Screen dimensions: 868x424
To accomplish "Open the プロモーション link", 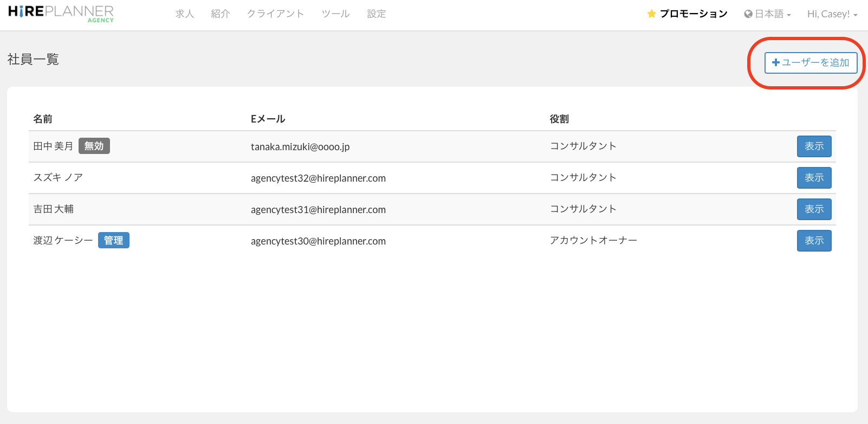I will tap(693, 14).
